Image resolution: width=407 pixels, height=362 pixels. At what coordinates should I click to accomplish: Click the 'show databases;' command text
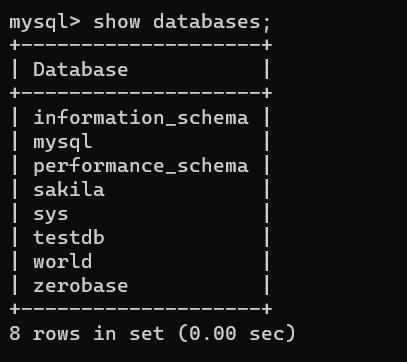182,22
